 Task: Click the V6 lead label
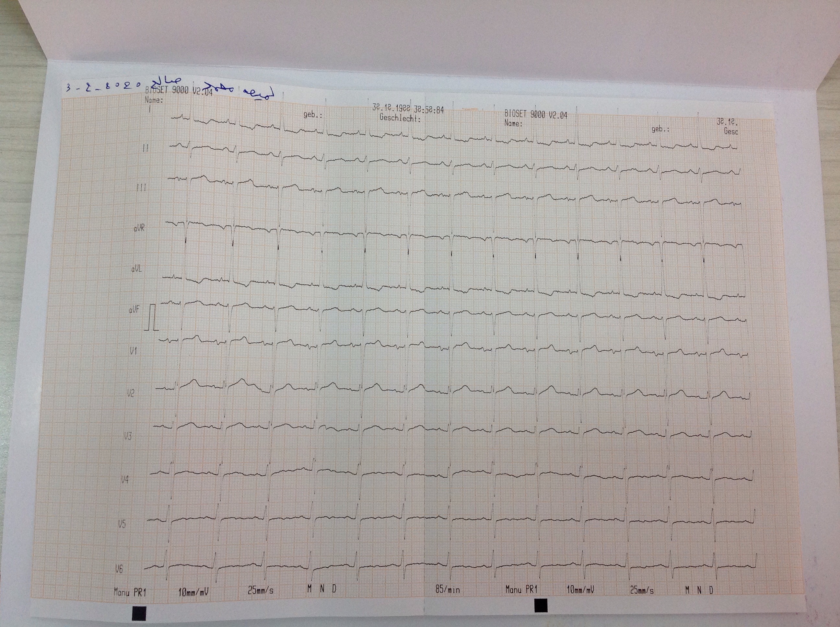(119, 569)
